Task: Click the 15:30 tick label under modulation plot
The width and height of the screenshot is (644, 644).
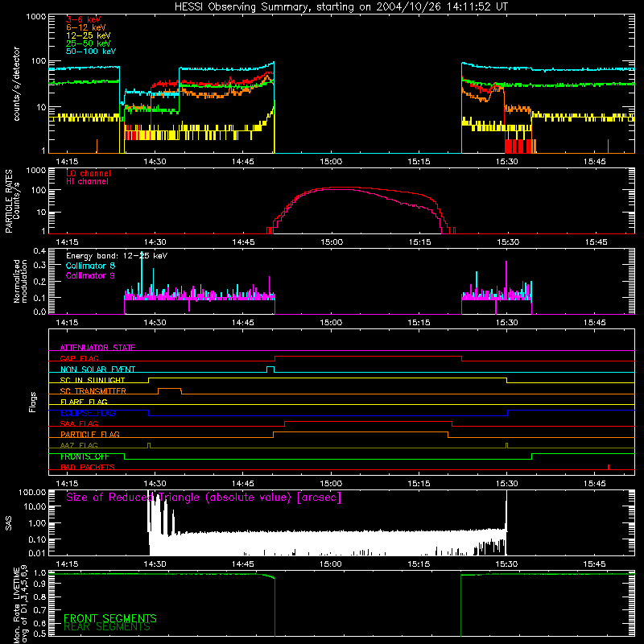Action: pyautogui.click(x=507, y=323)
